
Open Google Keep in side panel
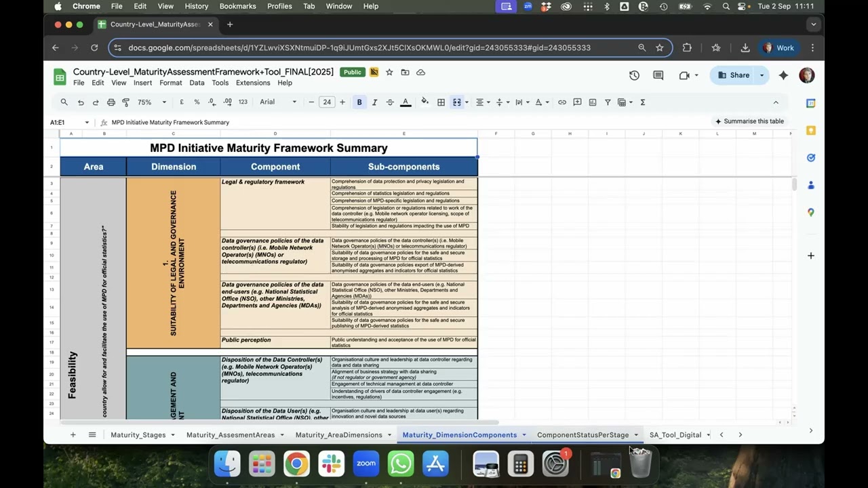[810, 130]
